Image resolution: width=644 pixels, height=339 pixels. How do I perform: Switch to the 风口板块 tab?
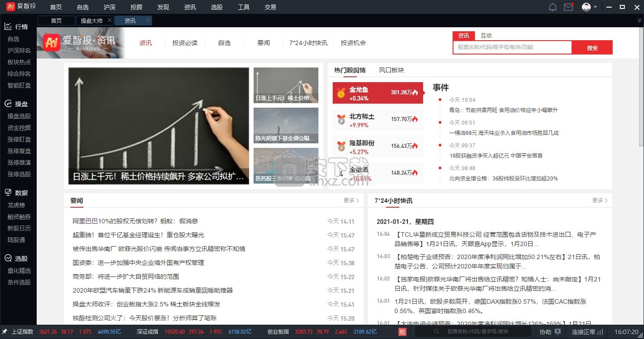click(x=391, y=70)
